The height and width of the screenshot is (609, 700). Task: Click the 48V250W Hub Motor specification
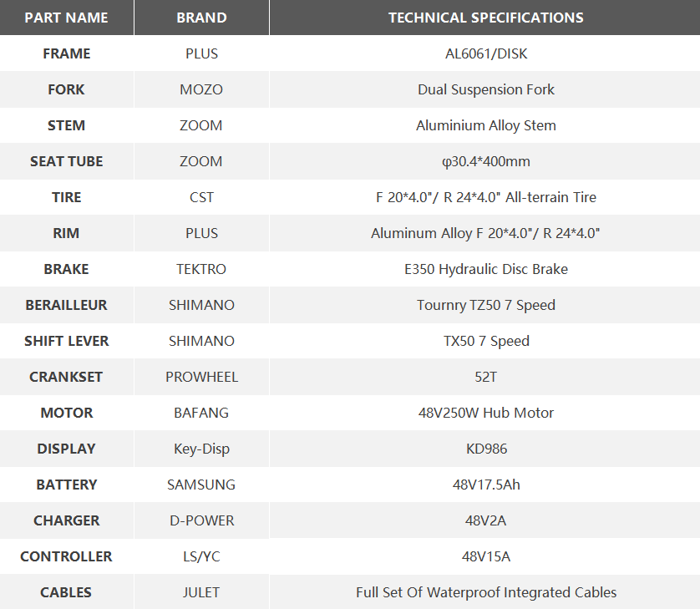click(485, 413)
